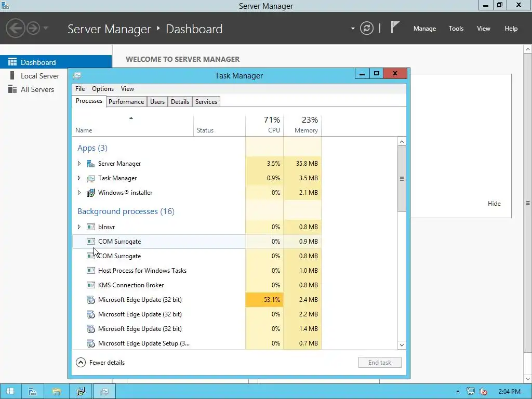Sort processes by CPU column
Viewport: 532px width, 399px height.
coord(264,126)
